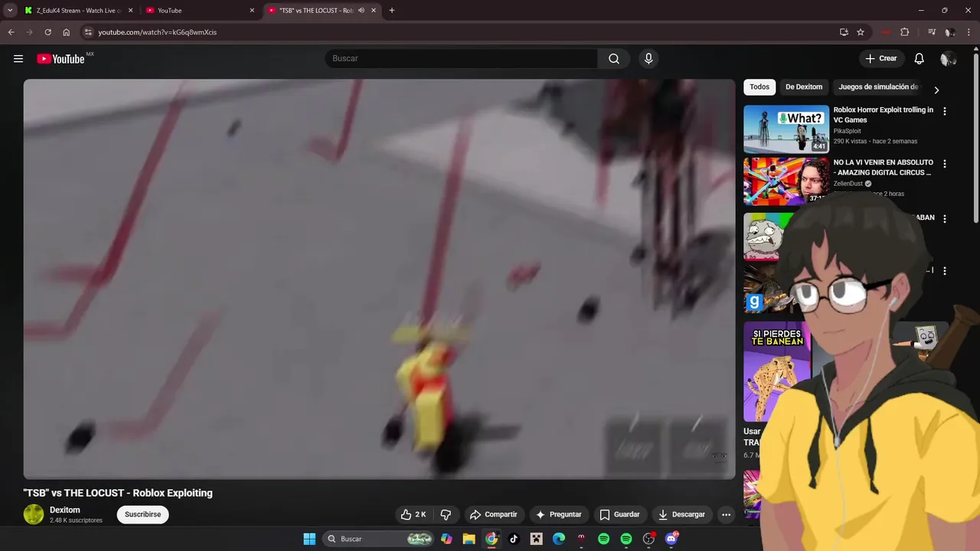Click the Descargar download button

tap(681, 515)
